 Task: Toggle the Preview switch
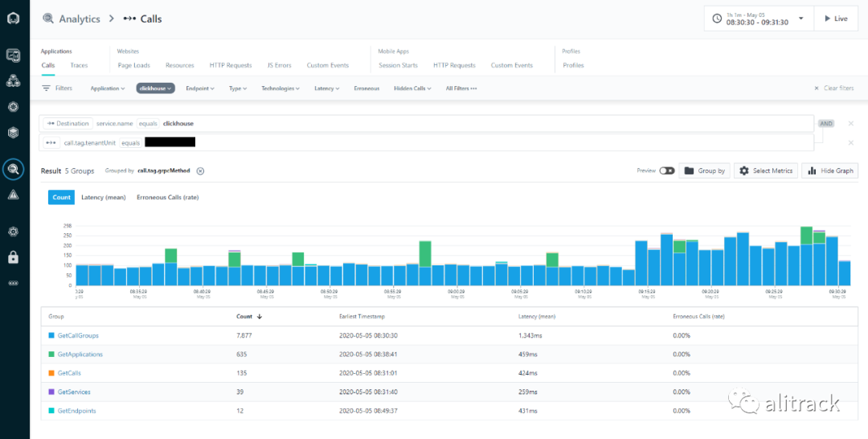pyautogui.click(x=667, y=171)
